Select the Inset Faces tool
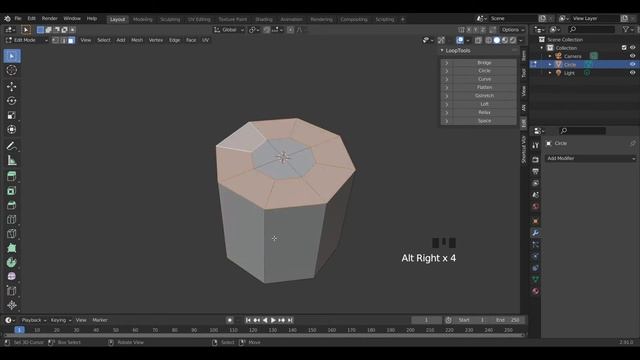 [x=12, y=191]
